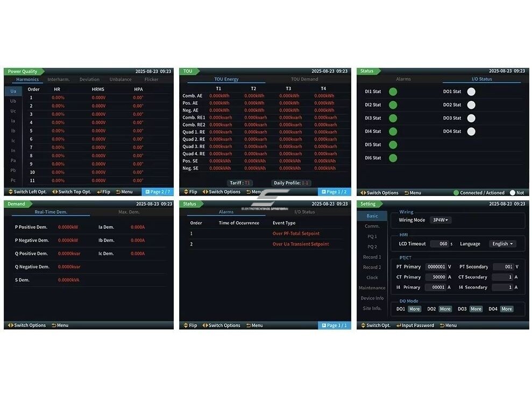This screenshot has height=399, width=532.
Task: Switch to the TOU Demand tab
Action: tap(304, 79)
